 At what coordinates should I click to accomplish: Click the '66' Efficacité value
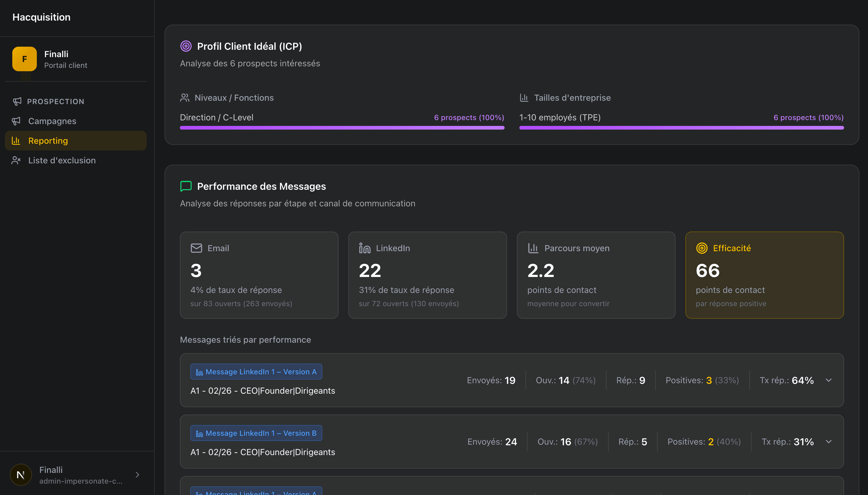[x=708, y=271]
